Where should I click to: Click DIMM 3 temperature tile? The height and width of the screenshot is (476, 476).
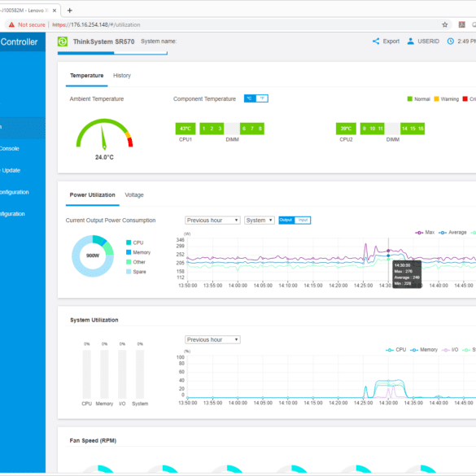[x=220, y=129]
